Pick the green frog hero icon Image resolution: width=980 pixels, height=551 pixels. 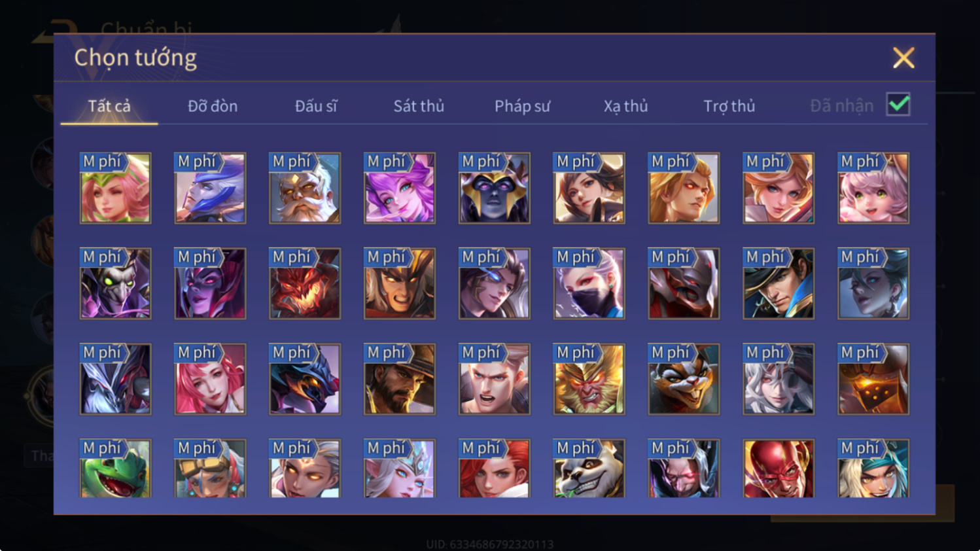[115, 469]
